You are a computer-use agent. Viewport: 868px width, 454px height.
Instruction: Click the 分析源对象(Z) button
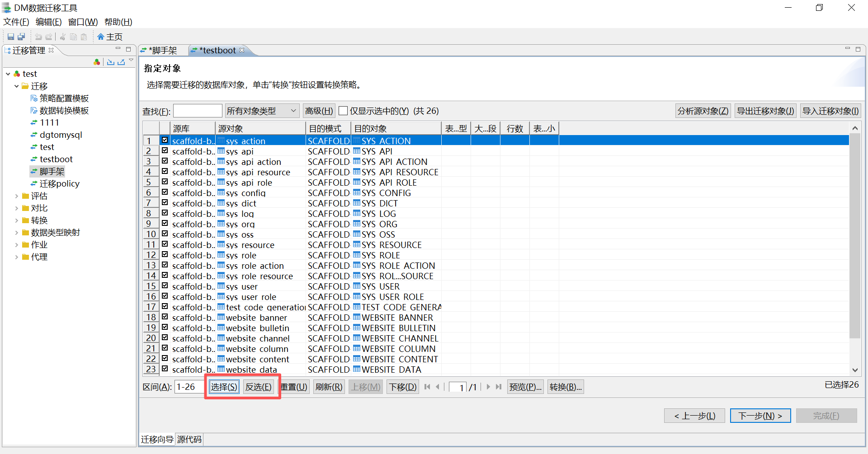click(x=703, y=111)
